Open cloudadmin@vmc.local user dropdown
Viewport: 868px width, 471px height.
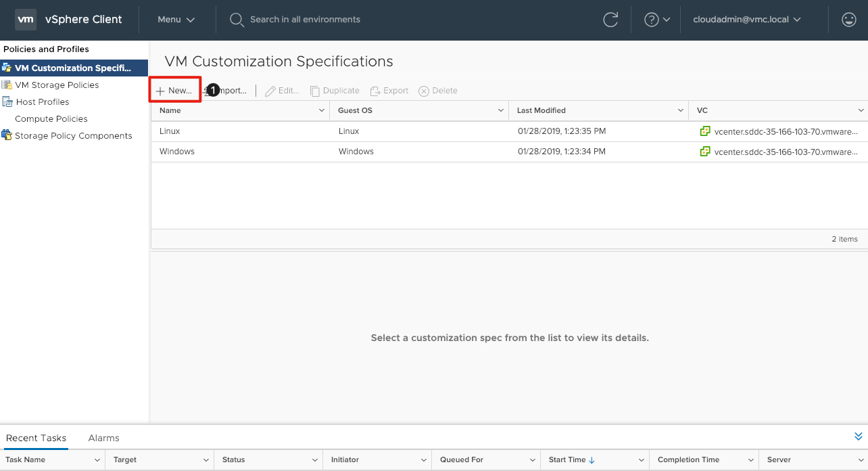point(746,20)
